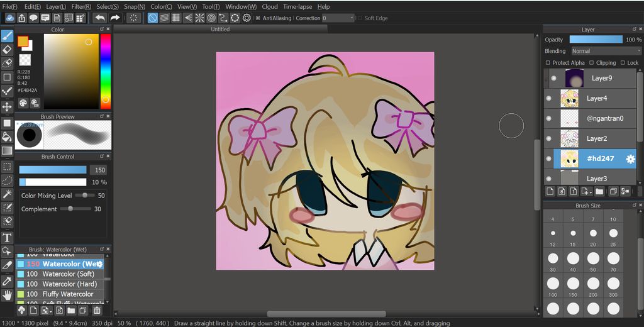Open the Layer menu
Image resolution: width=644 pixels, height=327 pixels.
tap(56, 6)
